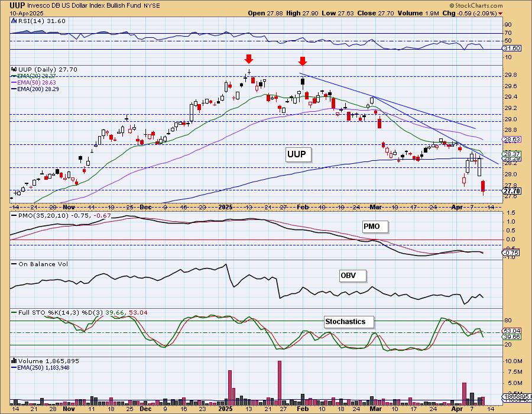Click the purple 28.63 price tag on the axis
532x414 pixels.
point(512,139)
